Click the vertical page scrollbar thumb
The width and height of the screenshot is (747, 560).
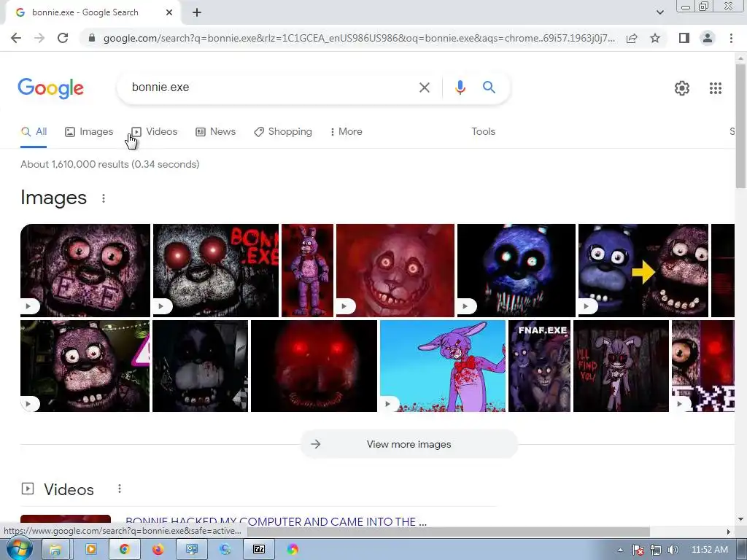pyautogui.click(x=741, y=126)
